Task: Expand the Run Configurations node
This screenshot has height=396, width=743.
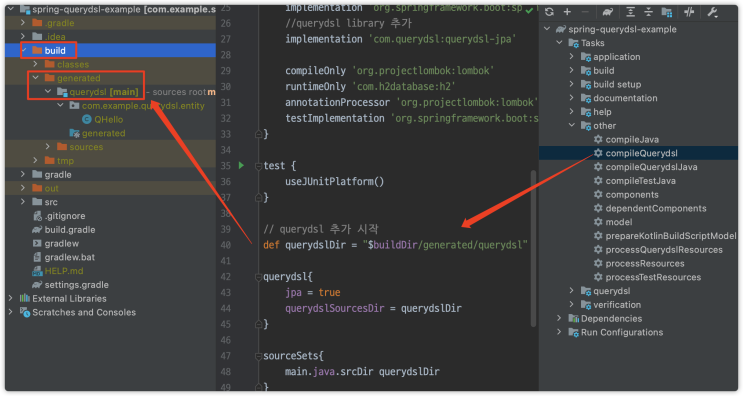Action: 559,332
